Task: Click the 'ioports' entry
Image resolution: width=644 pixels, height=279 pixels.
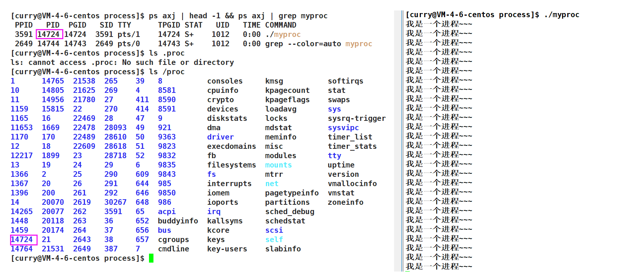Action: [x=223, y=203]
